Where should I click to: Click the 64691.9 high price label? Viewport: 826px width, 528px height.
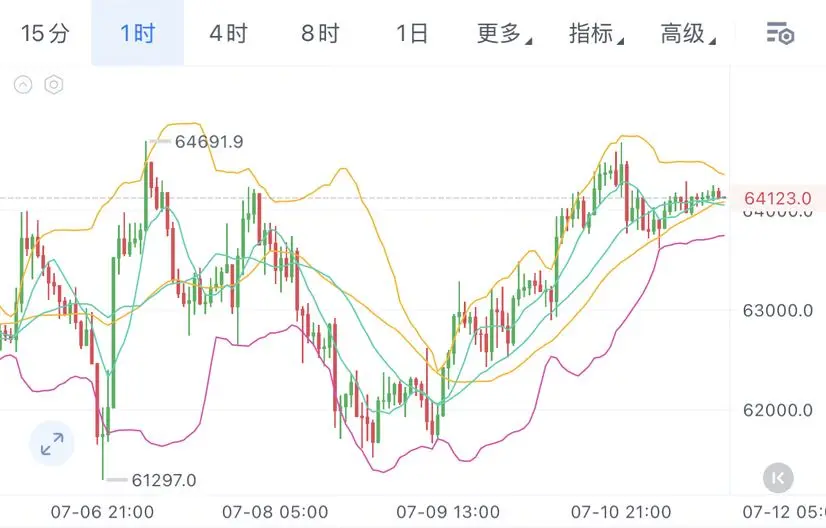pos(209,142)
